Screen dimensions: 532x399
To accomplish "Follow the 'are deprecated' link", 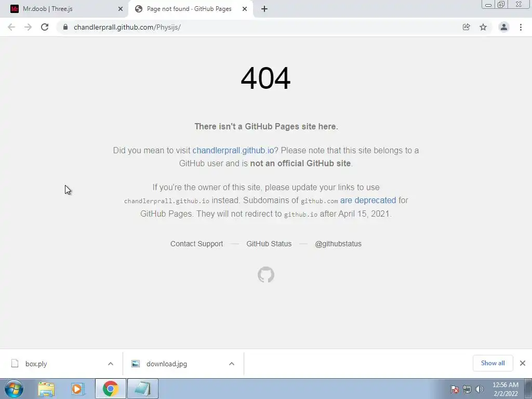I will pyautogui.click(x=368, y=200).
